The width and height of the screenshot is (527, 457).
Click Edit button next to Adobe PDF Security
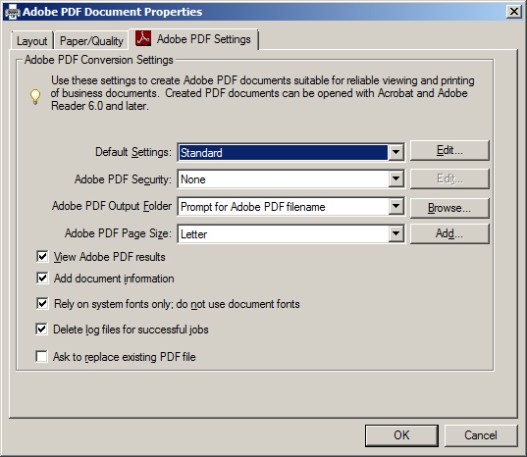click(449, 178)
